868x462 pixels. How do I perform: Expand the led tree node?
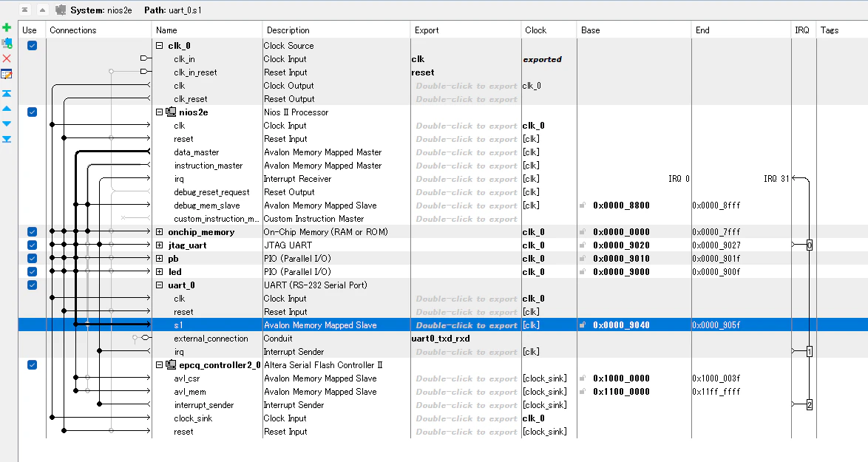click(160, 272)
